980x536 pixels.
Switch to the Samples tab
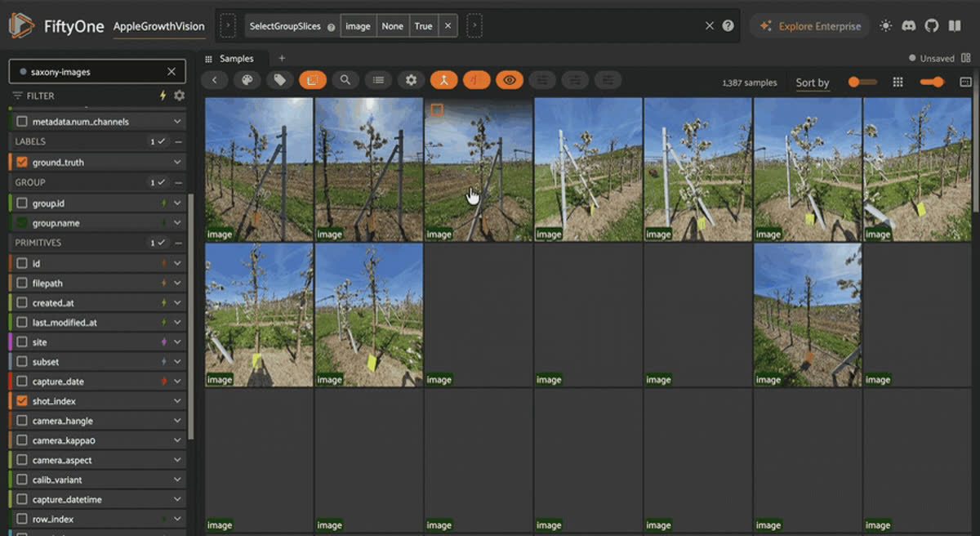click(x=237, y=59)
